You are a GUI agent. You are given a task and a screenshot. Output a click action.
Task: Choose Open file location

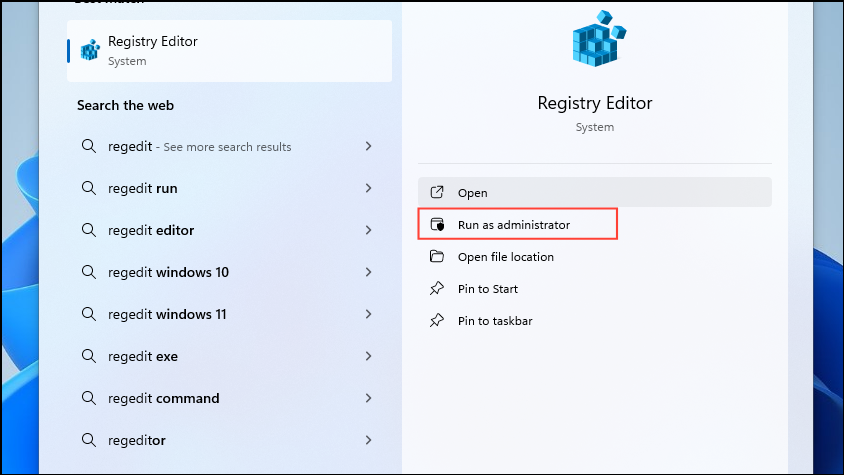pyautogui.click(x=595, y=256)
